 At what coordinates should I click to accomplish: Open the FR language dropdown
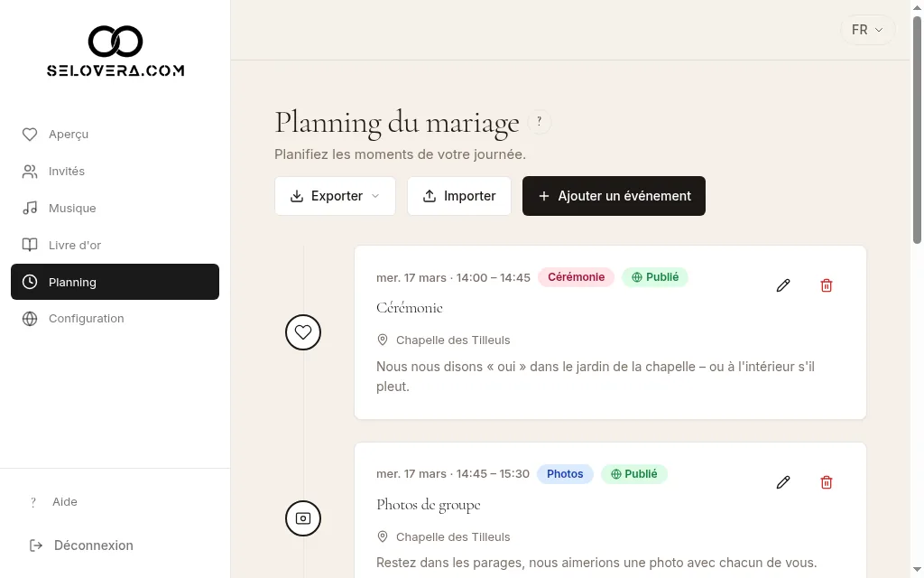click(867, 30)
